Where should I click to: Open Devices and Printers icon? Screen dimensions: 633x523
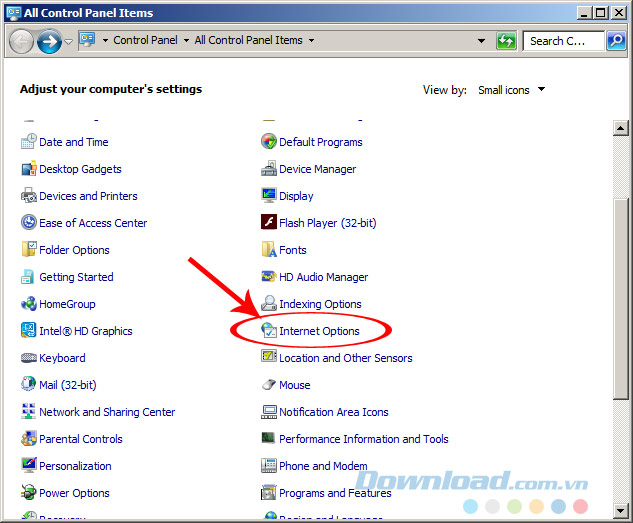click(29, 196)
